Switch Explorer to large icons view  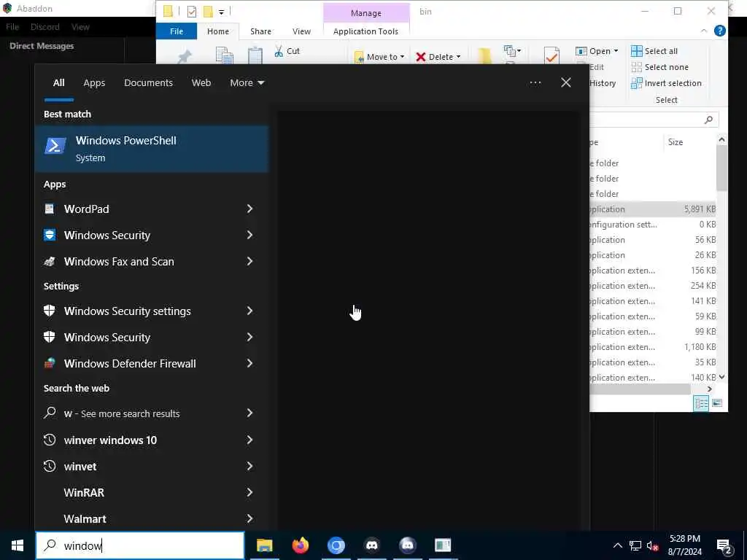click(x=717, y=403)
